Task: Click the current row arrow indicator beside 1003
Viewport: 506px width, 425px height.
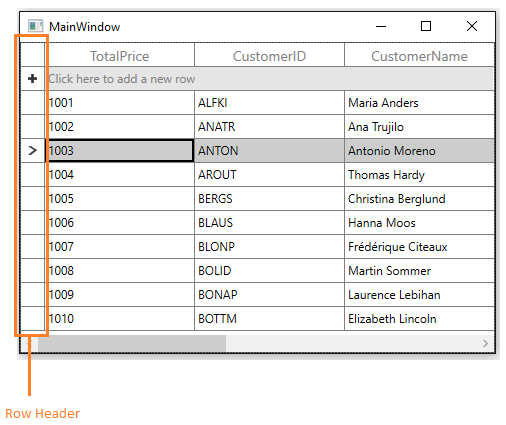Action: coord(32,151)
